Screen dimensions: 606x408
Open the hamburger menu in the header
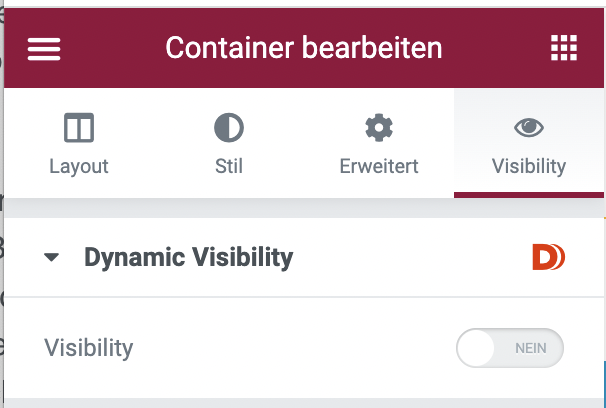point(44,49)
